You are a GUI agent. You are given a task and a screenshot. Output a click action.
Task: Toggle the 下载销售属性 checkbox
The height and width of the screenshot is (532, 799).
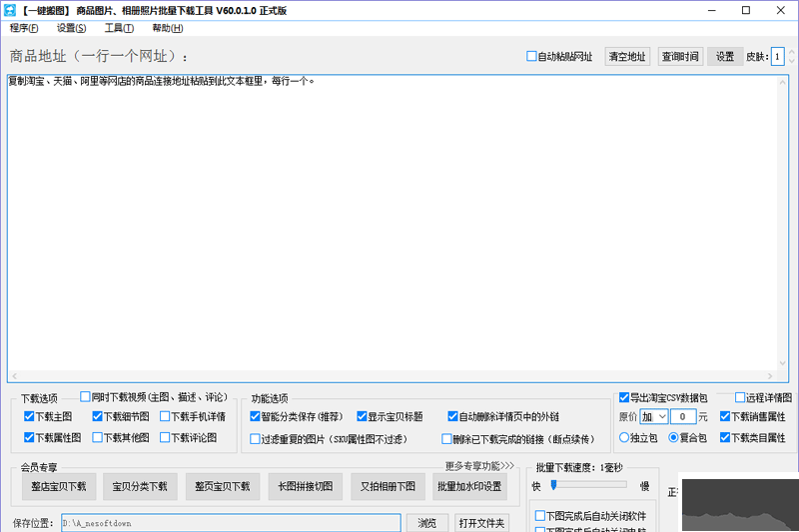click(x=725, y=416)
